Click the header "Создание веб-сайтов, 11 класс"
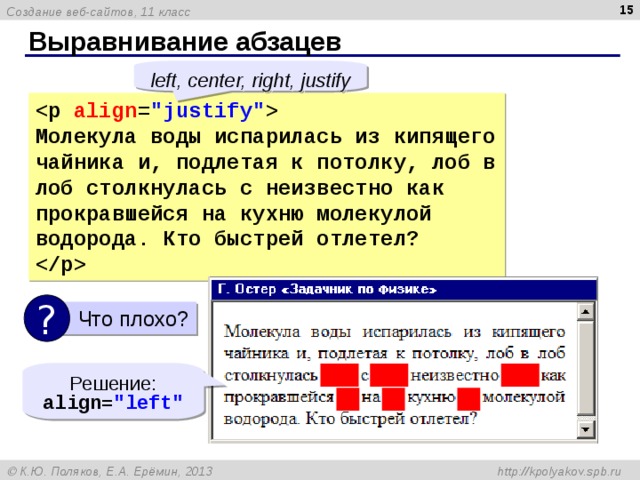640x480 pixels. 98,12
